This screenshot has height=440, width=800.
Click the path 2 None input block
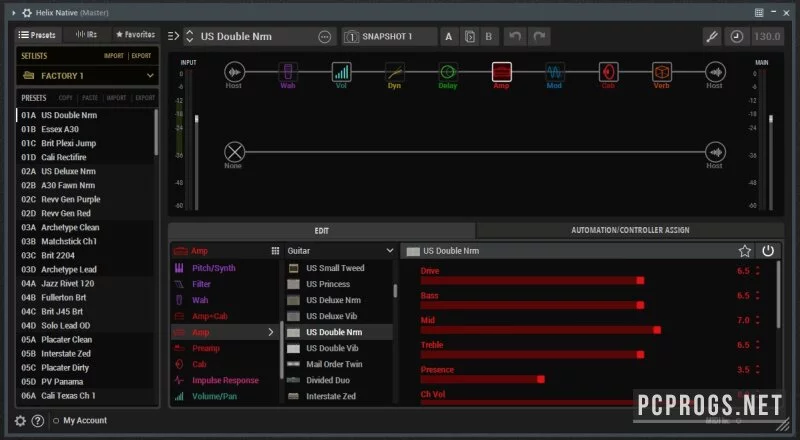pyautogui.click(x=234, y=152)
